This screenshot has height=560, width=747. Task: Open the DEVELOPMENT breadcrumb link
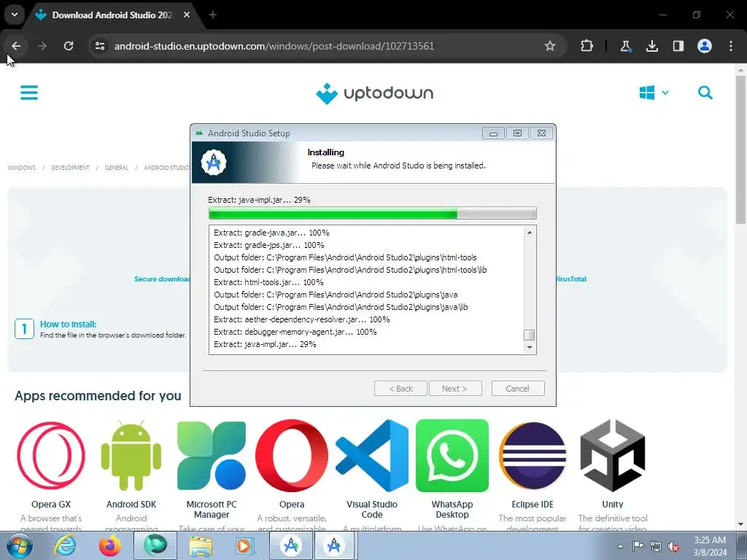coord(70,168)
